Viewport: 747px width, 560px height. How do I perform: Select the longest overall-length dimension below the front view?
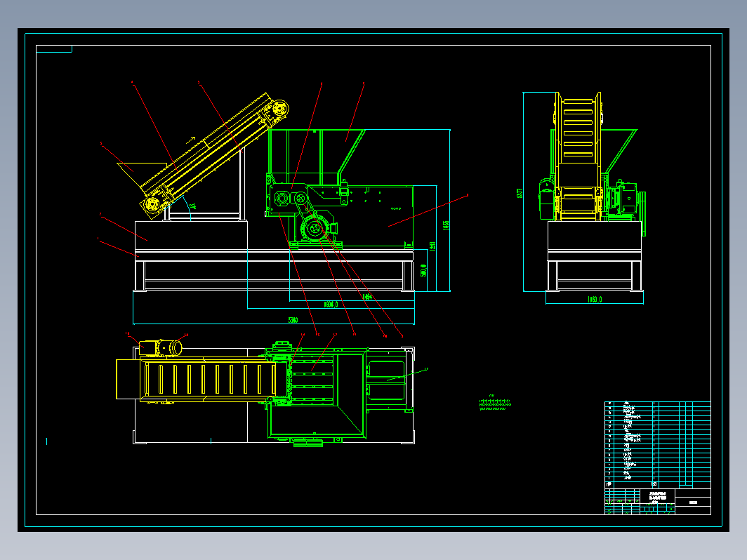click(x=293, y=320)
